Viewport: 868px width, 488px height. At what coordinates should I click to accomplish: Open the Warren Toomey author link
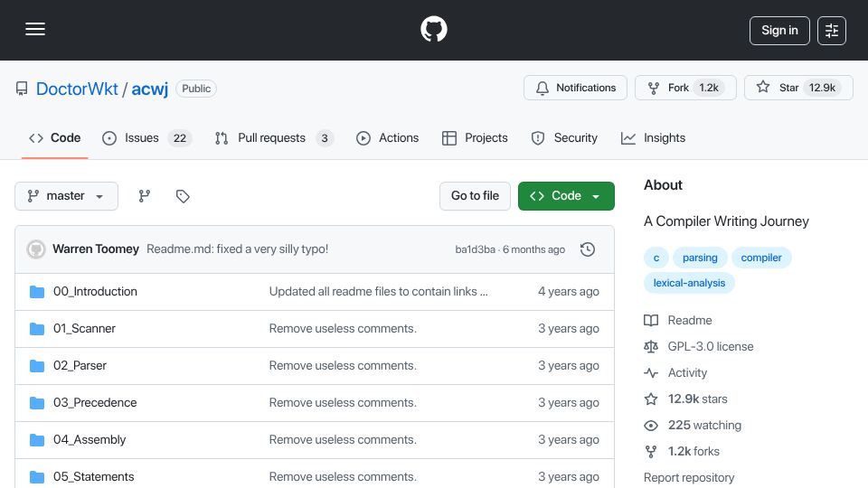point(96,249)
